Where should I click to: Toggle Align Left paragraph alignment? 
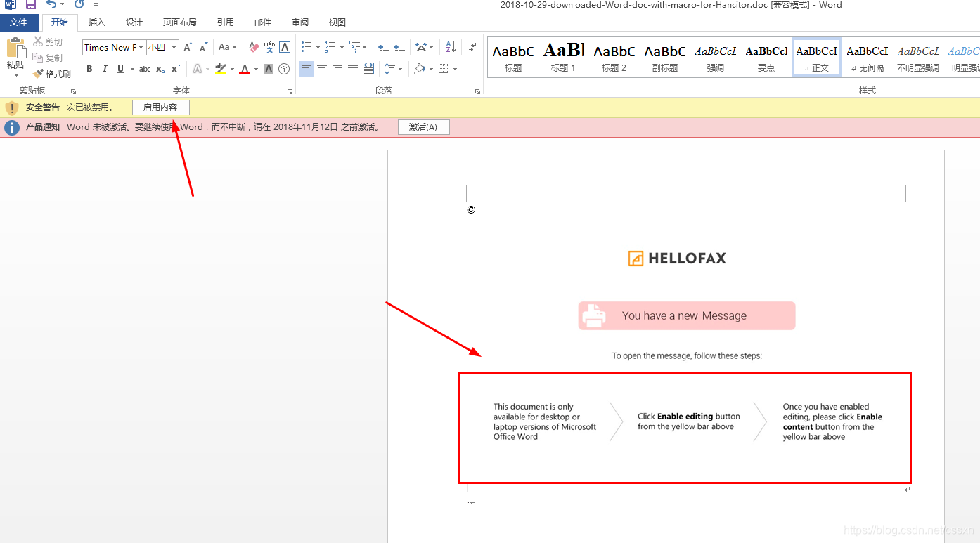tap(307, 69)
